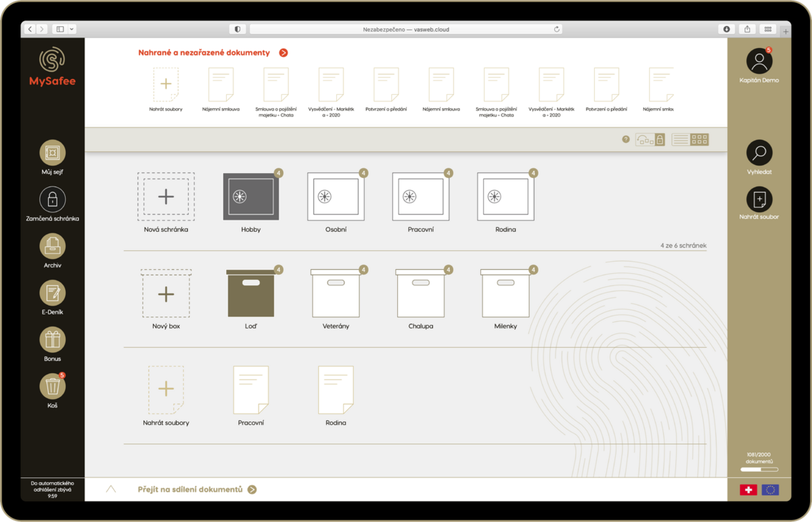Switch to the list view layout
Image resolution: width=812 pixels, height=522 pixels.
(681, 139)
